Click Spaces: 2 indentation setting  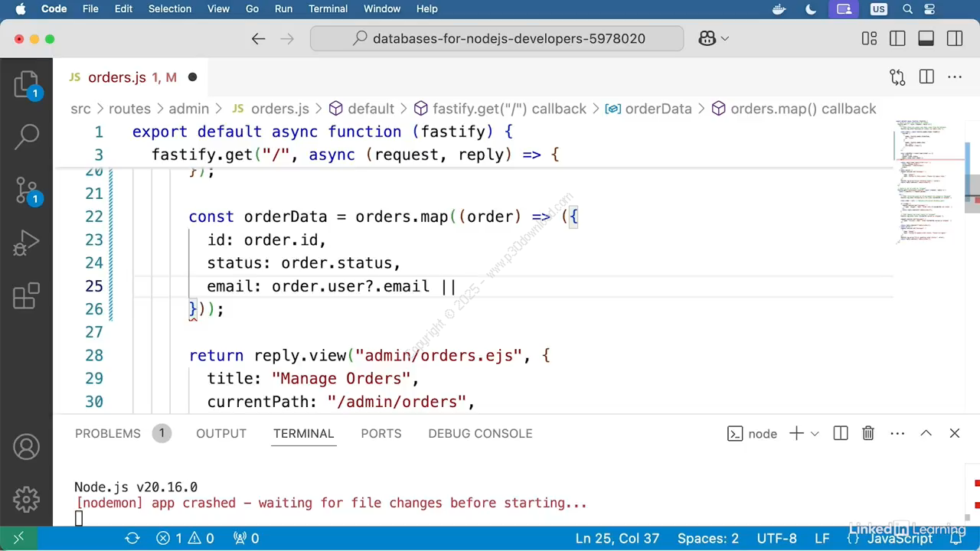[x=708, y=538]
